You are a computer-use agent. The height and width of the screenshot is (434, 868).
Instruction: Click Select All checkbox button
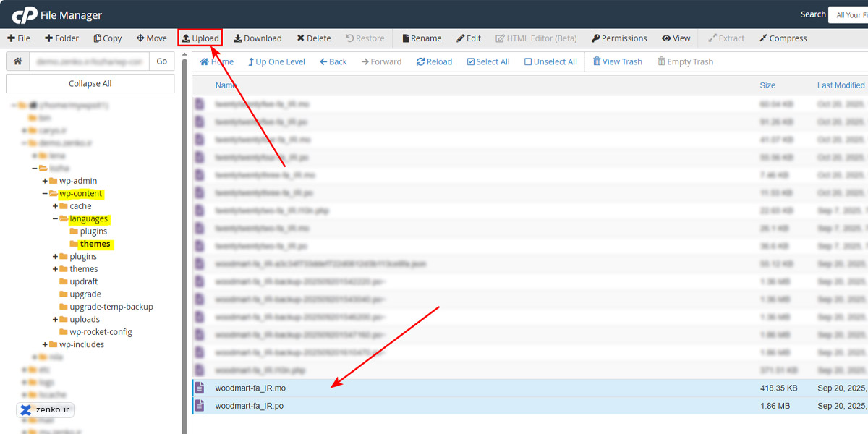(488, 61)
